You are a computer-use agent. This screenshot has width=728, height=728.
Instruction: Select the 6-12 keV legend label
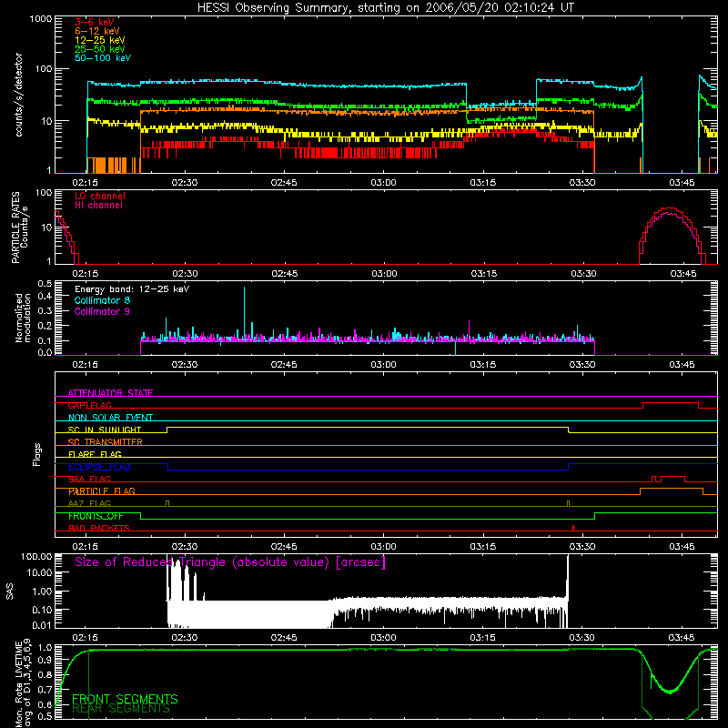(97, 31)
